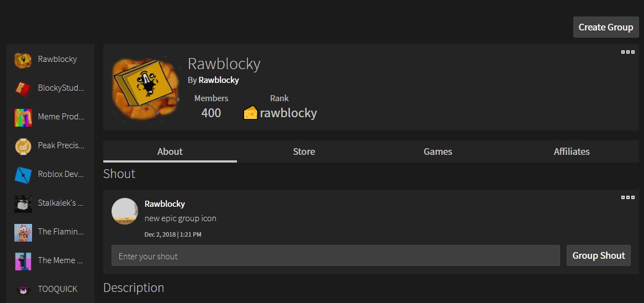Viewport: 644px width, 303px height.
Task: Click the member count '400'
Action: click(x=211, y=113)
